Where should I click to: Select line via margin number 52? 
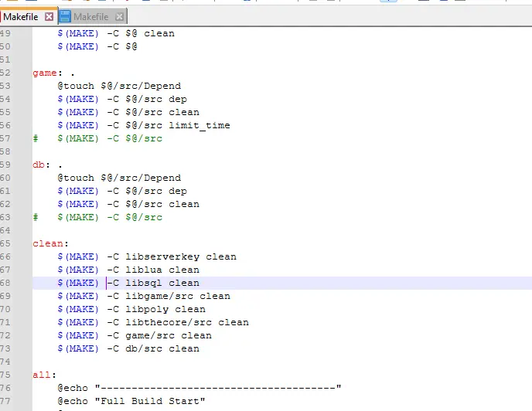[x=5, y=73]
